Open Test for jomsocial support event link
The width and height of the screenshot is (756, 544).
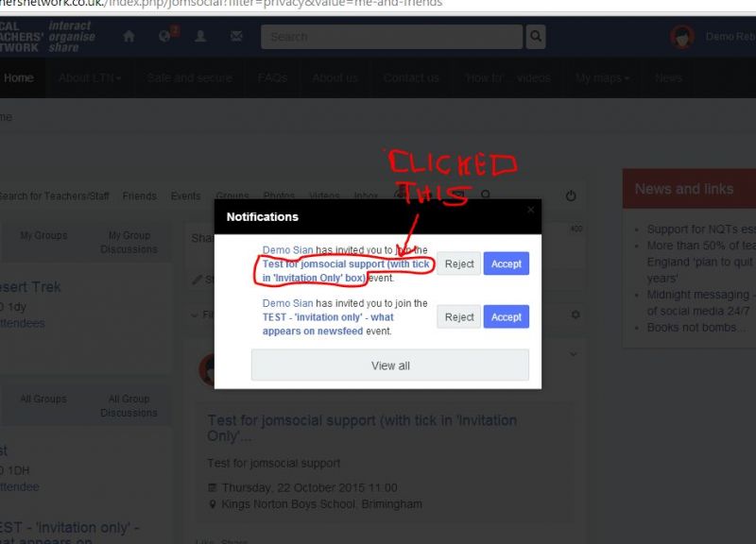pyautogui.click(x=345, y=271)
